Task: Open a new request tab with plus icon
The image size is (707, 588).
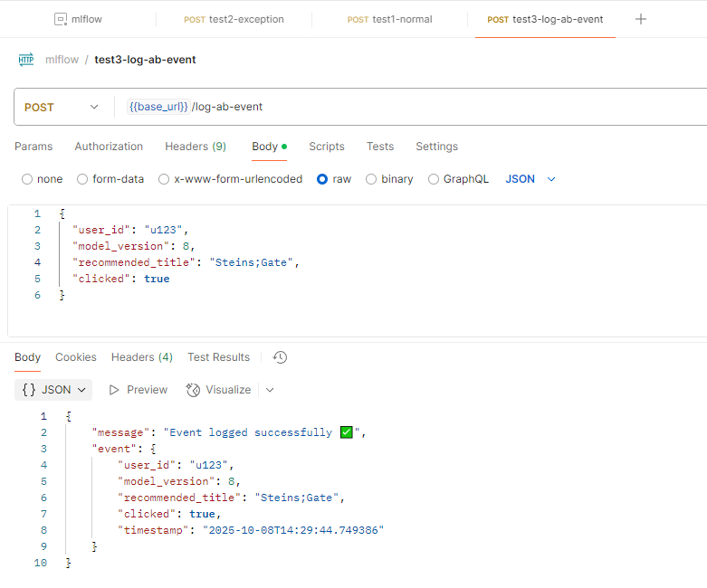Action: [641, 19]
